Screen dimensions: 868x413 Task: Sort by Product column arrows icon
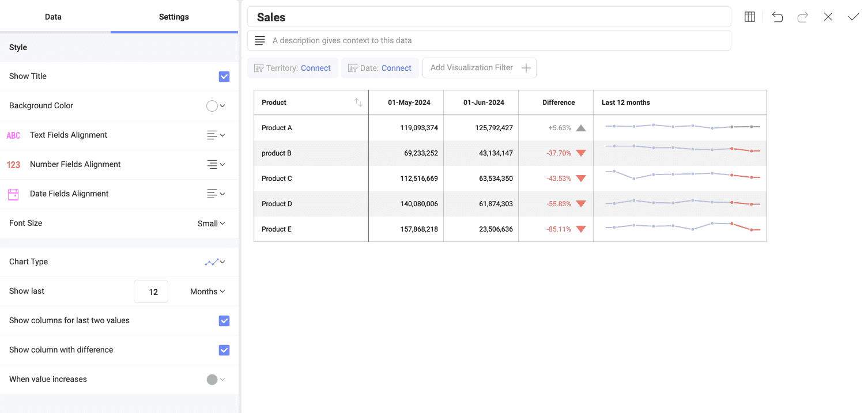click(x=358, y=103)
